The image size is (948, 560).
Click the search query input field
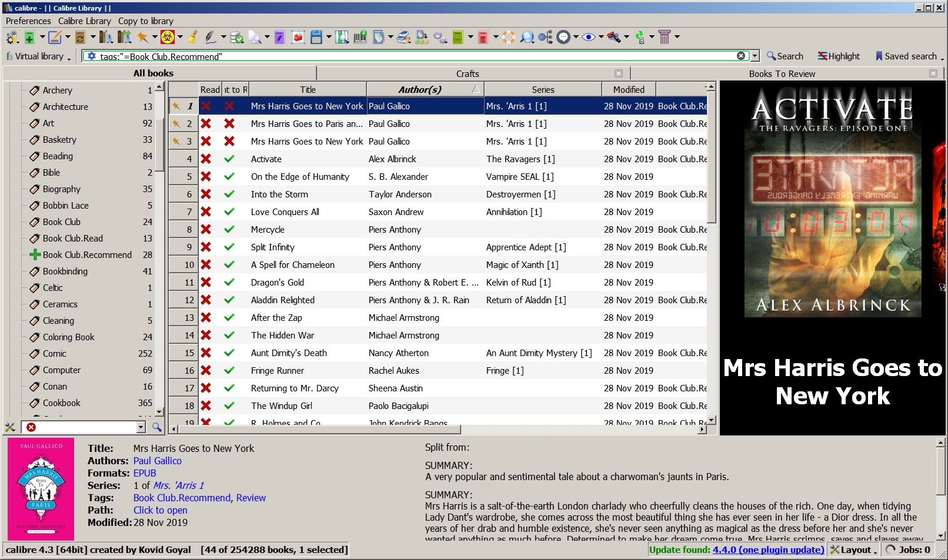coord(417,56)
